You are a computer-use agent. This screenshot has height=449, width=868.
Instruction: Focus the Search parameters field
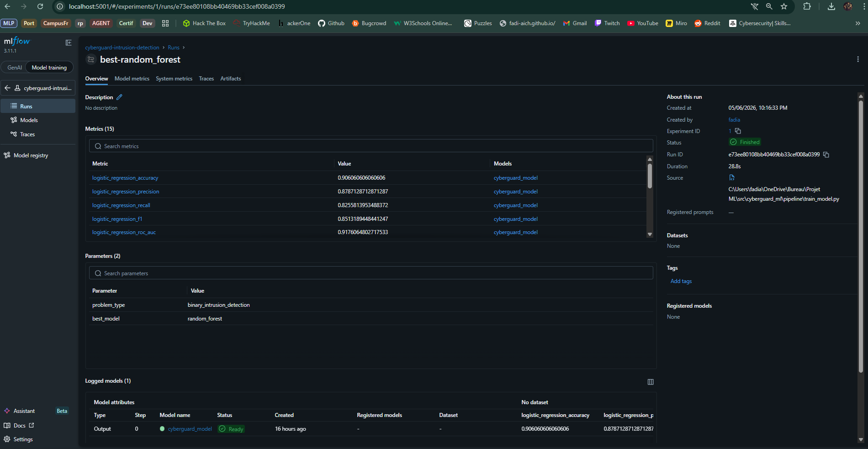371,273
